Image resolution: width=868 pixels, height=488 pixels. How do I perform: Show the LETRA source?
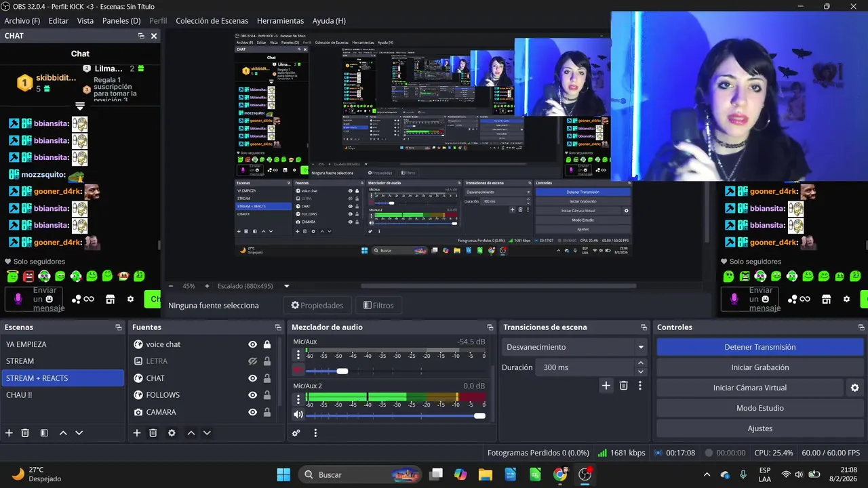point(253,361)
